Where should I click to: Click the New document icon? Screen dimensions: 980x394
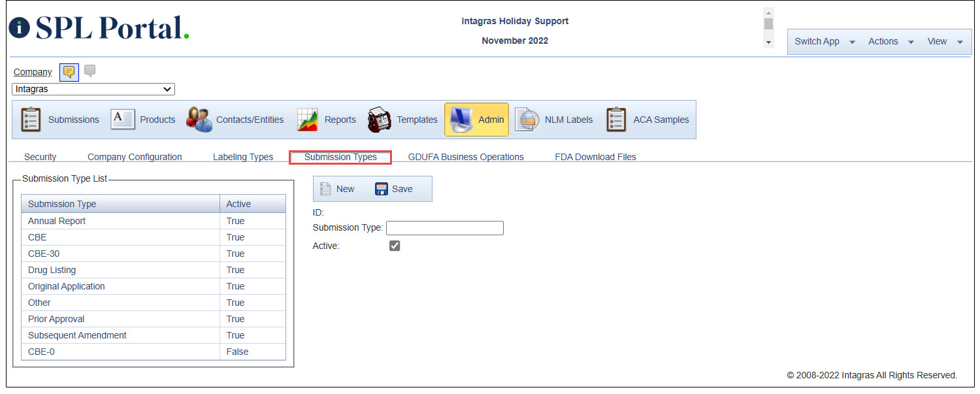click(325, 189)
